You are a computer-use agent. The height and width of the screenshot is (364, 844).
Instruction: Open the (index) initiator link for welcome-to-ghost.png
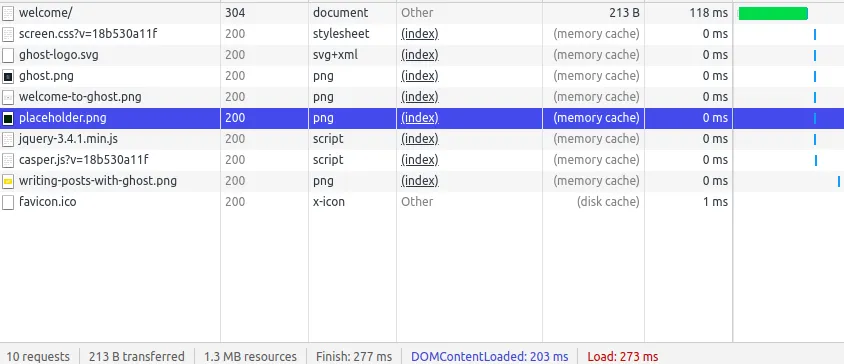[420, 97]
